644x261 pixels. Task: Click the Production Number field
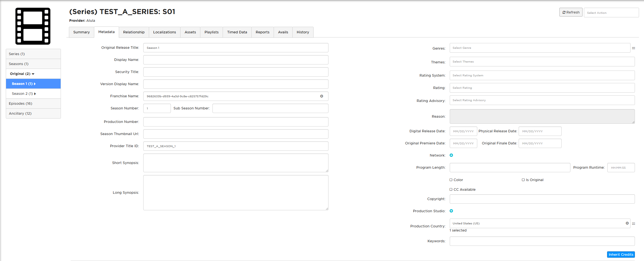[x=236, y=122]
